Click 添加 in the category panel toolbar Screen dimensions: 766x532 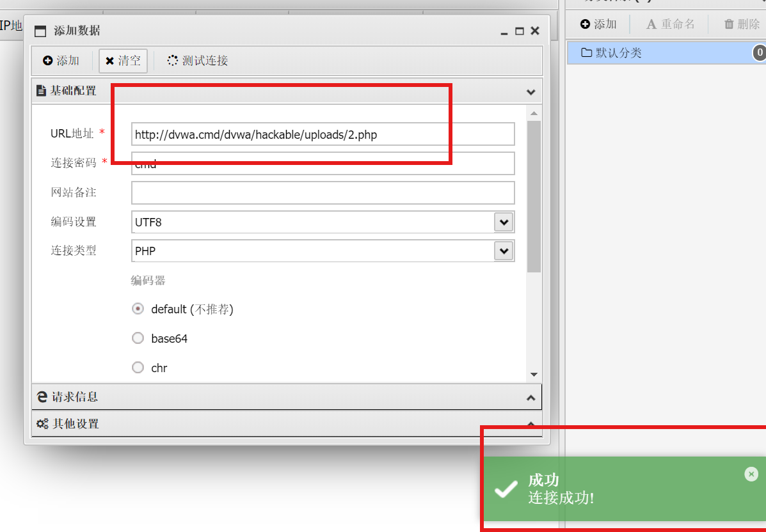pyautogui.click(x=598, y=24)
